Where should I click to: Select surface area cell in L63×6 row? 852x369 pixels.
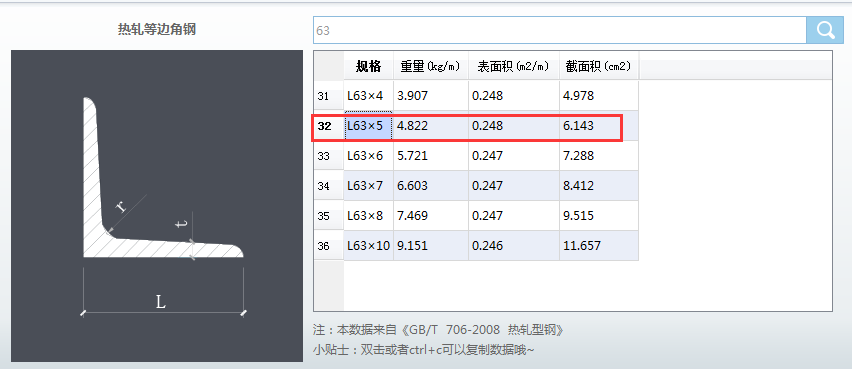[x=514, y=156]
